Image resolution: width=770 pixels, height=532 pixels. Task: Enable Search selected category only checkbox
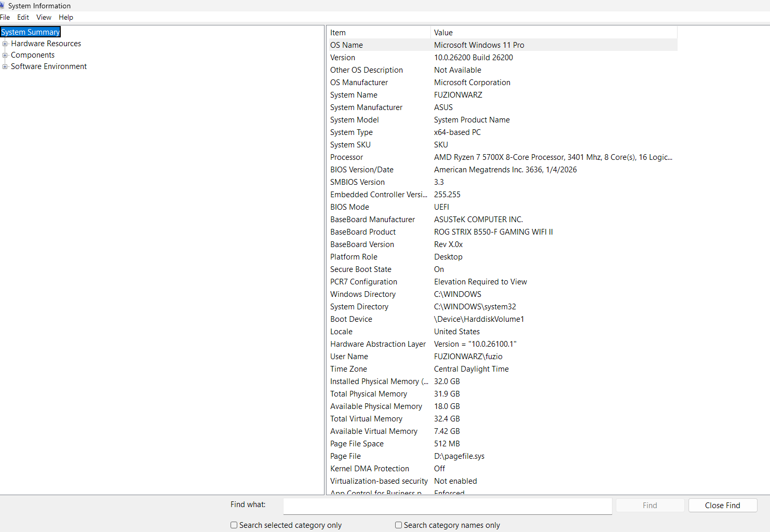click(234, 525)
